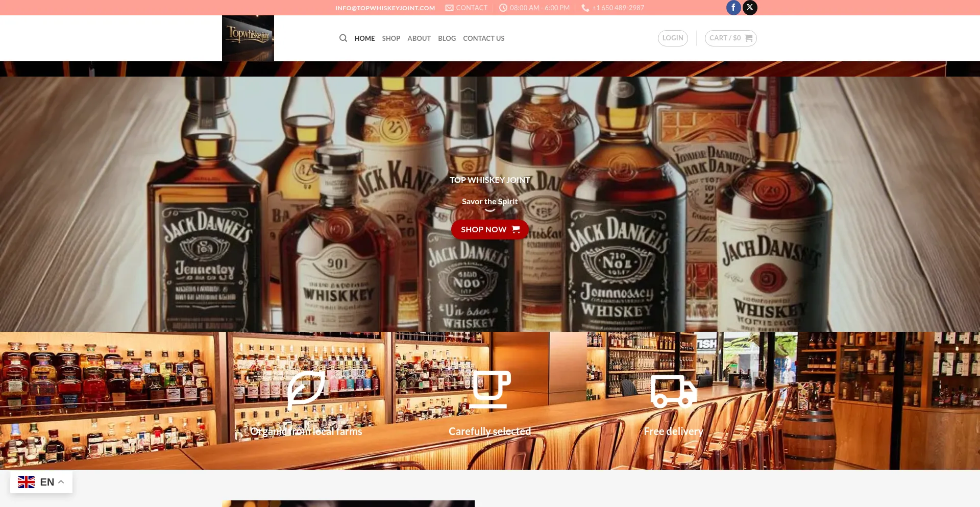Click the 'Organic from local farms' text
Screen dimensions: 980x507
point(306,431)
